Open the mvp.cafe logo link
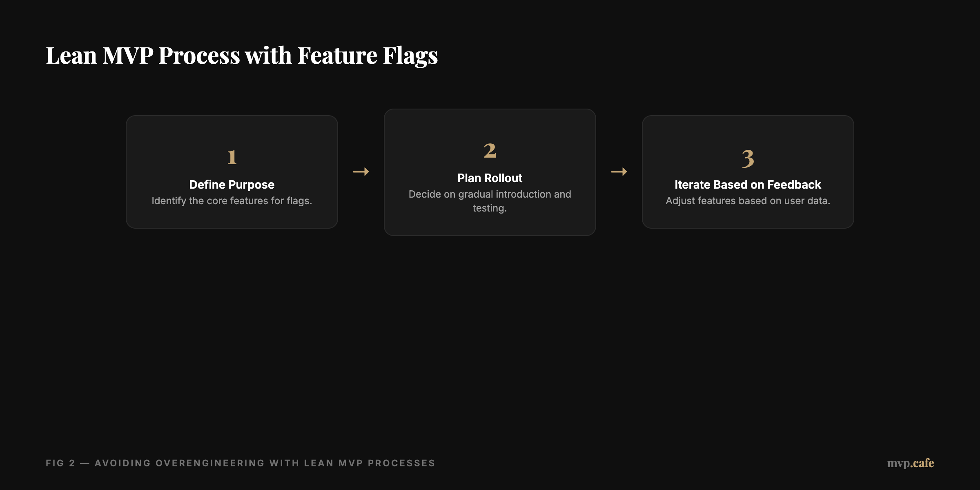This screenshot has width=980, height=490. 911,463
